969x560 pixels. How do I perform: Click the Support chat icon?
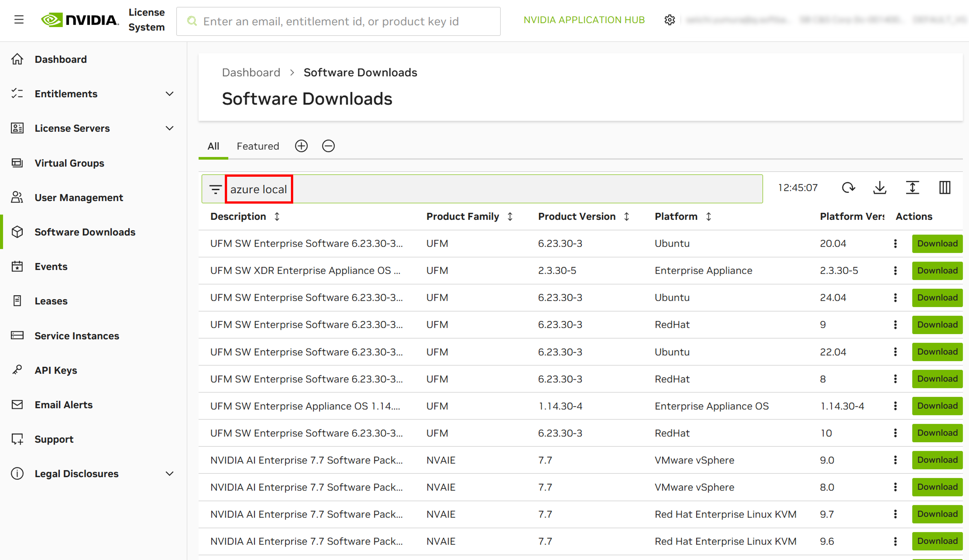pos(17,439)
